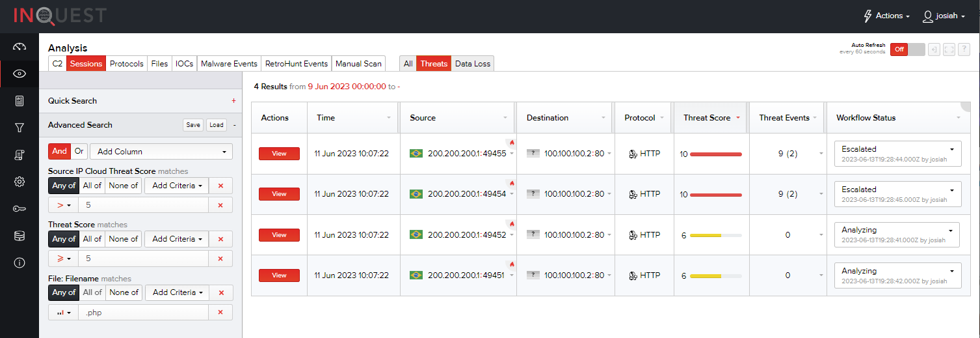Click the collapse panel arrow icon near Auto Refresh
Screen dimensions: 980x338
click(x=934, y=49)
